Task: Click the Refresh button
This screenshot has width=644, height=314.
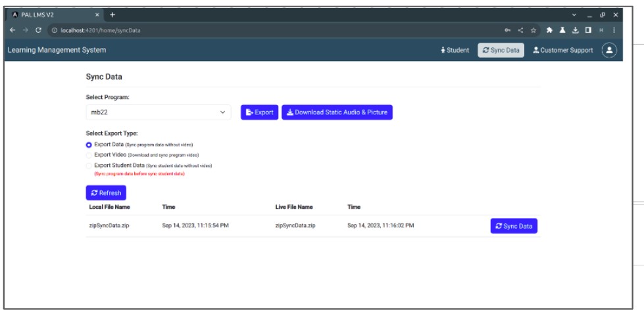Action: 106,192
